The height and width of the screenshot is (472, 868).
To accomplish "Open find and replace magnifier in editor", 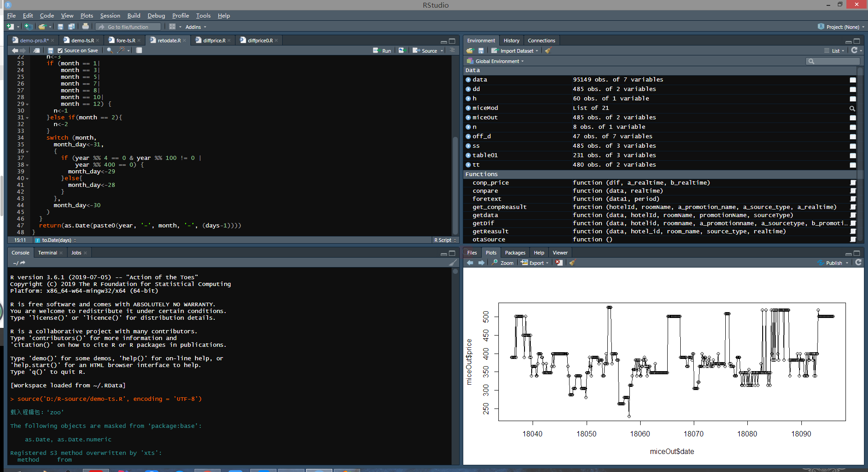I will coord(109,50).
